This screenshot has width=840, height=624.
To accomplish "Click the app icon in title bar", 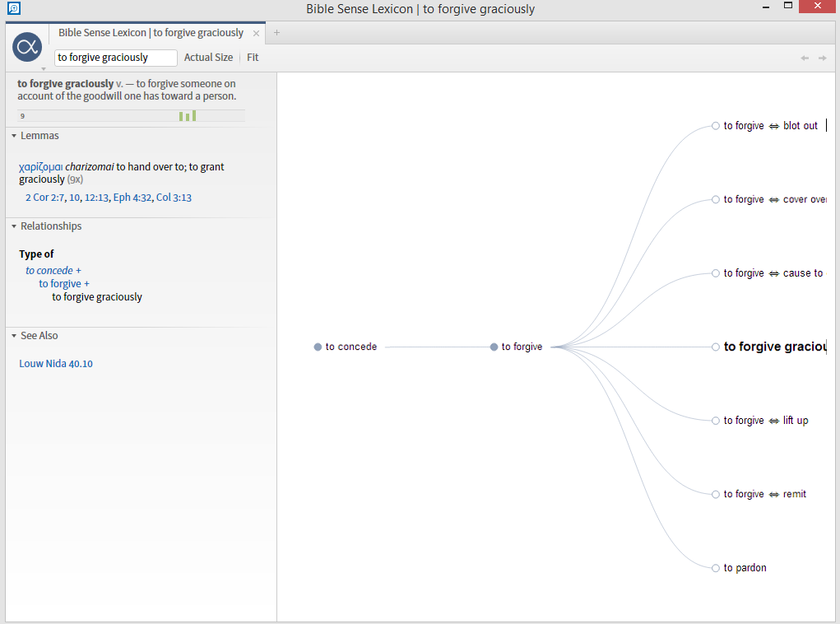I will coord(13,8).
